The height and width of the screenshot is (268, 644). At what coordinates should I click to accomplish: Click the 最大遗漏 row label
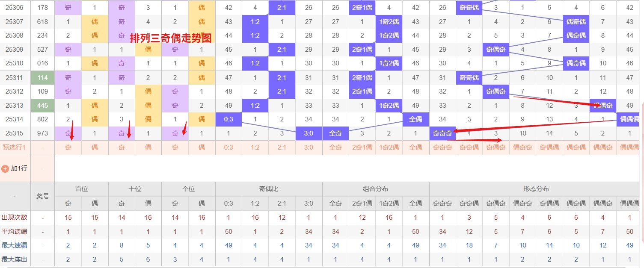click(15, 245)
